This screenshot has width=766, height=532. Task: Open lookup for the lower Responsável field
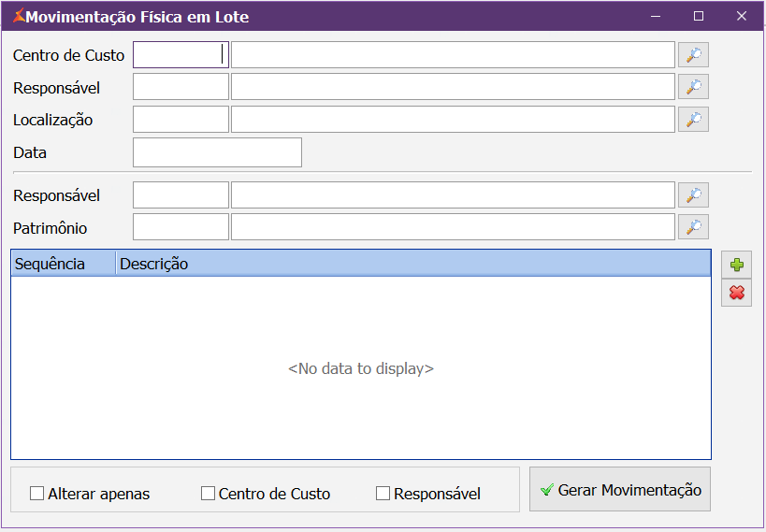pyautogui.click(x=693, y=195)
